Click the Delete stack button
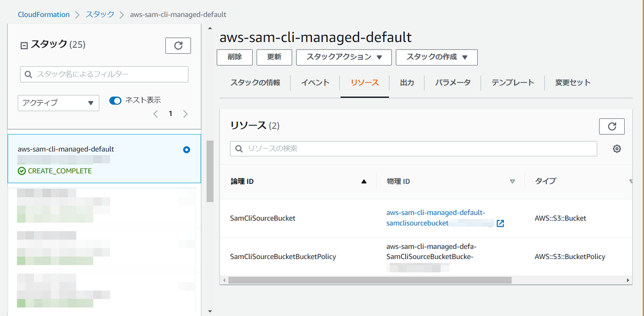Screen dimensions: 644x316 [x=235, y=57]
